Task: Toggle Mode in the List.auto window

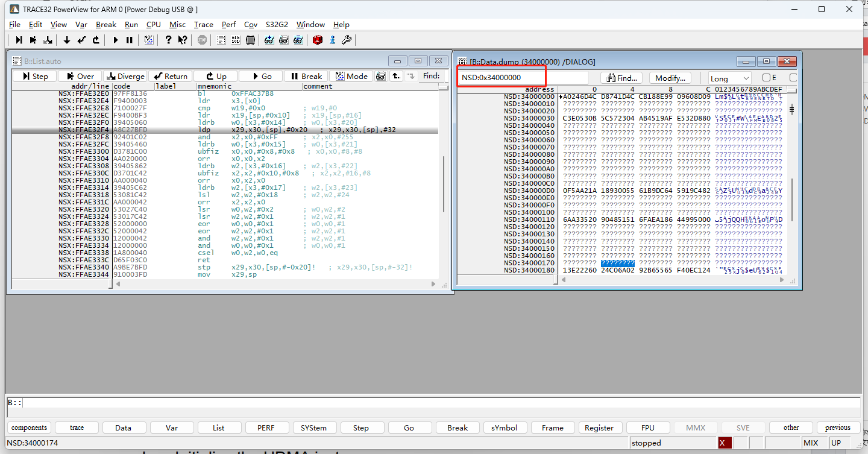Action: 351,76
